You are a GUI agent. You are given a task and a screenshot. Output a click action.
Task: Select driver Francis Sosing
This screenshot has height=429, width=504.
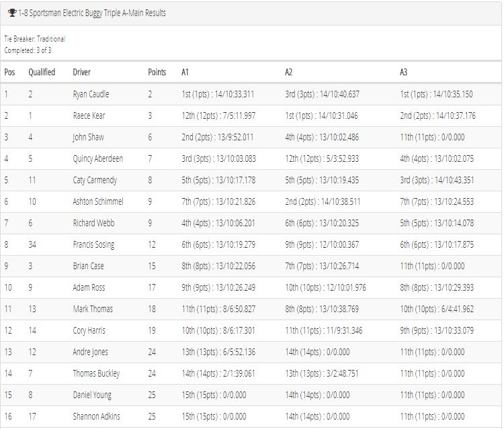tap(93, 244)
